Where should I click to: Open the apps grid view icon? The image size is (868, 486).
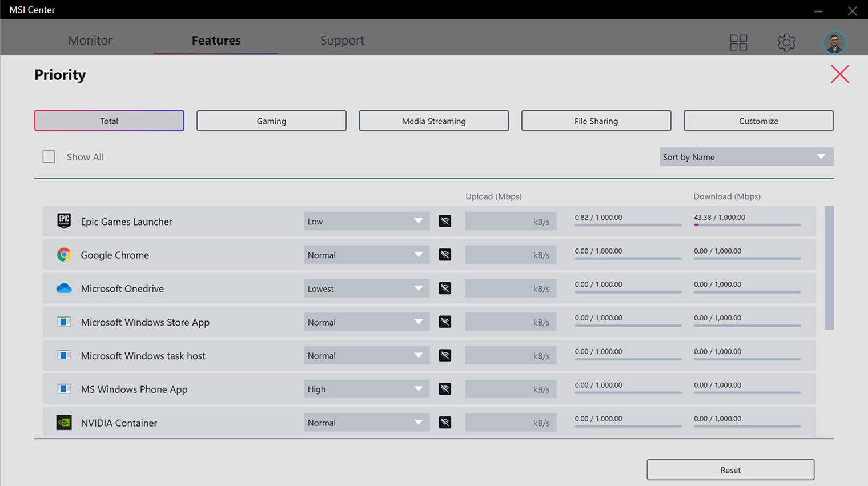(738, 42)
